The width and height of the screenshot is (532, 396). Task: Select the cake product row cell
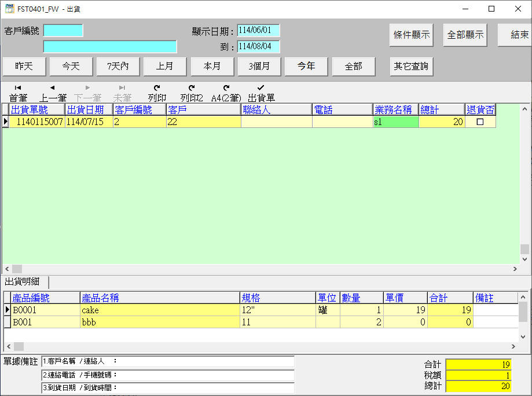[x=159, y=310]
